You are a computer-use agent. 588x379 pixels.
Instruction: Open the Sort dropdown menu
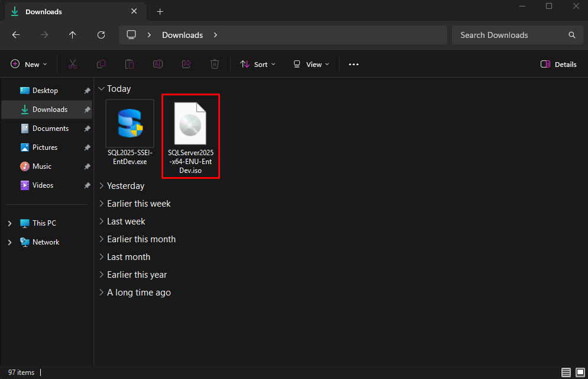coord(258,64)
